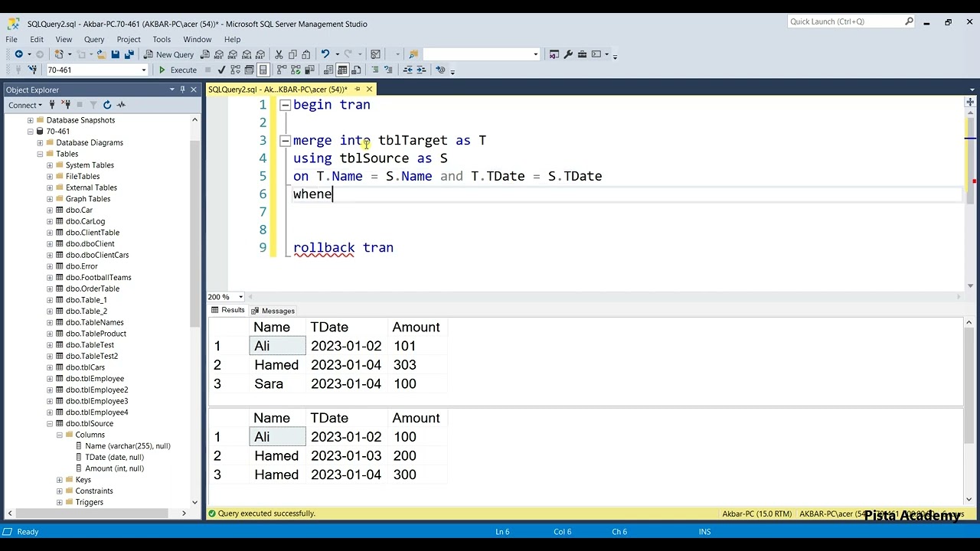The width and height of the screenshot is (980, 551).
Task: Toggle Include Client Statistics icon
Action: [x=309, y=70]
